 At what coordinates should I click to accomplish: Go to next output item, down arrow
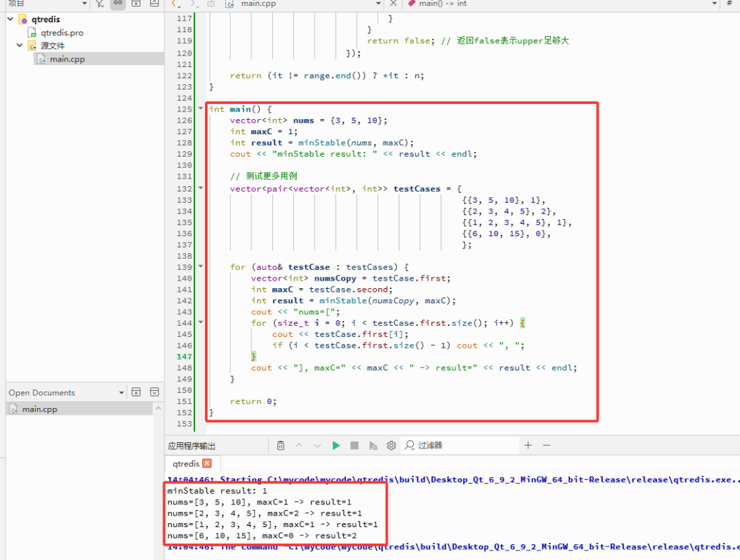pyautogui.click(x=318, y=446)
